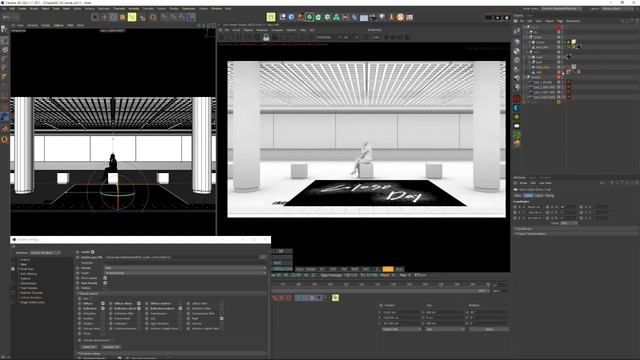Viewport: 640px width, 360px height.
Task: Click the yellow icon in timeline playback bar
Action: [x=335, y=298]
